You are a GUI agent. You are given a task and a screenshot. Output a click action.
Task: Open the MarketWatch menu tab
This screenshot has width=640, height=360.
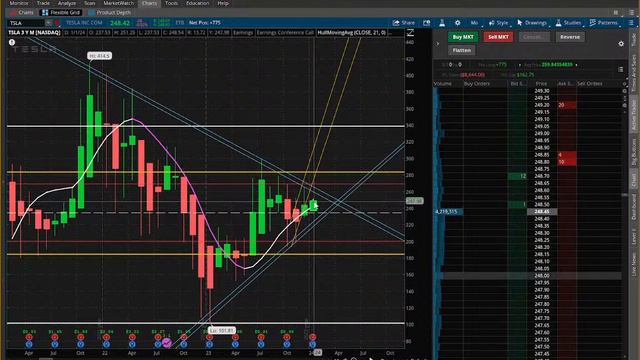(x=118, y=3)
